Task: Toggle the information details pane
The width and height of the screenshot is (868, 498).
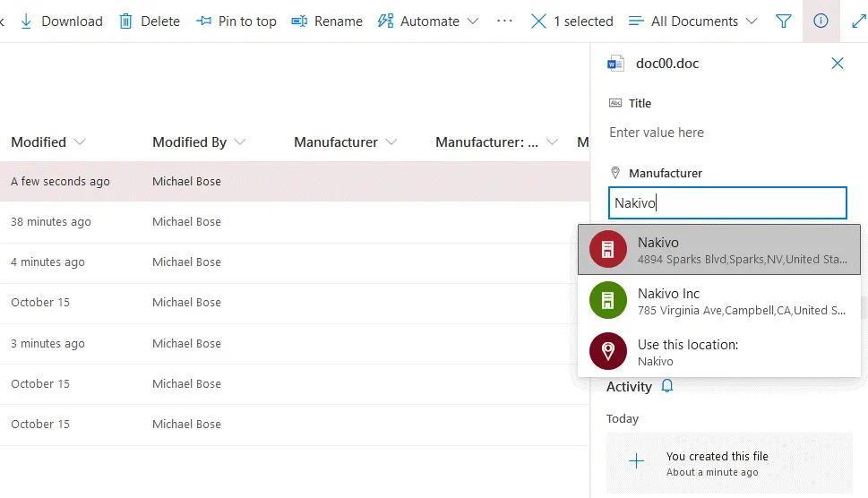Action: click(x=821, y=21)
